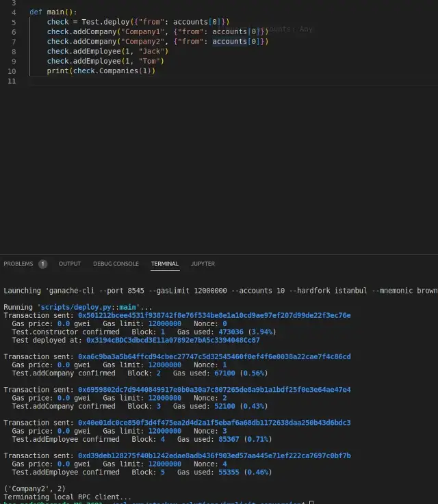
Task: Click the problems count badge showing 1
Action: coord(42,263)
